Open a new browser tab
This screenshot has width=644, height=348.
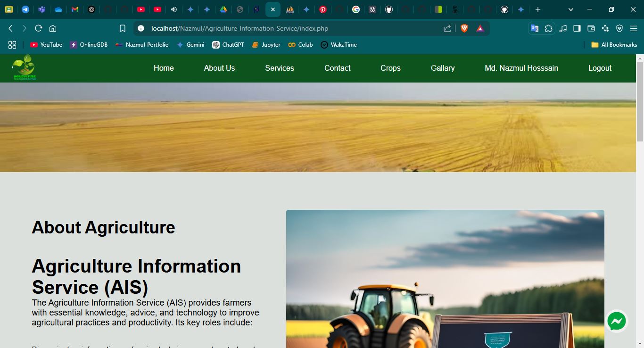(x=538, y=9)
